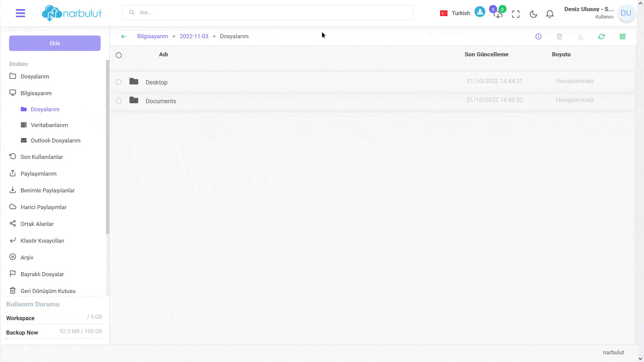Open Veritabanlarım

coord(49,125)
